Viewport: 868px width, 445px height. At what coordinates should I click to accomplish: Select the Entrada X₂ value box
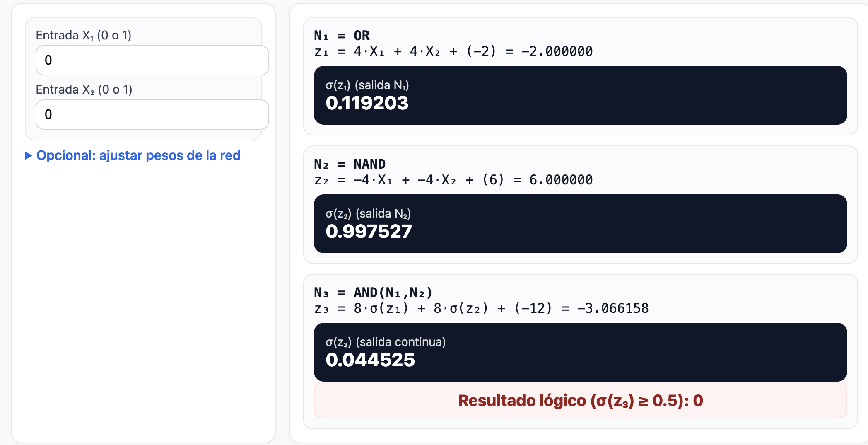(x=152, y=114)
